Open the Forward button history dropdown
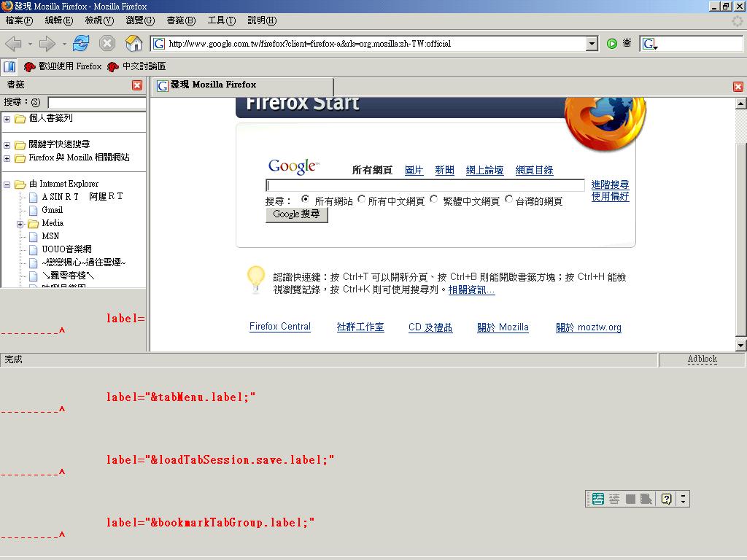Viewport: 747px width, 560px height. pos(64,44)
